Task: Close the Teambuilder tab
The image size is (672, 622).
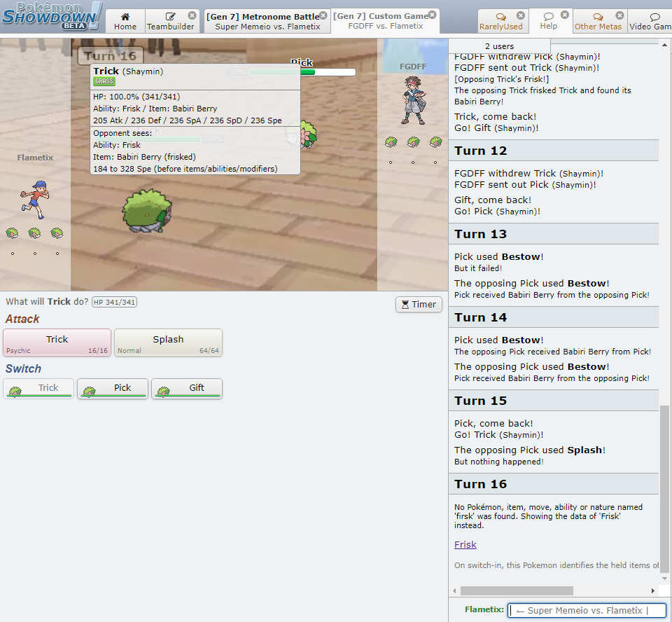Action: click(192, 15)
